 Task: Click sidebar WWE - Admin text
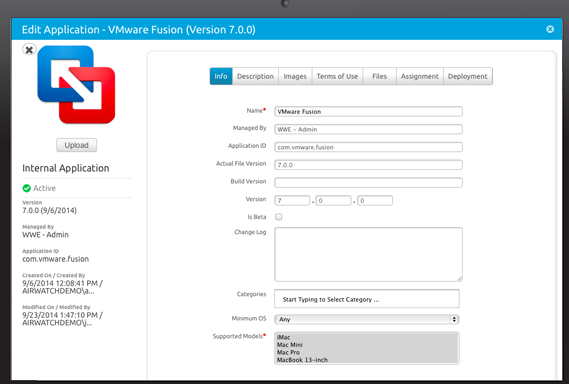[x=45, y=235]
